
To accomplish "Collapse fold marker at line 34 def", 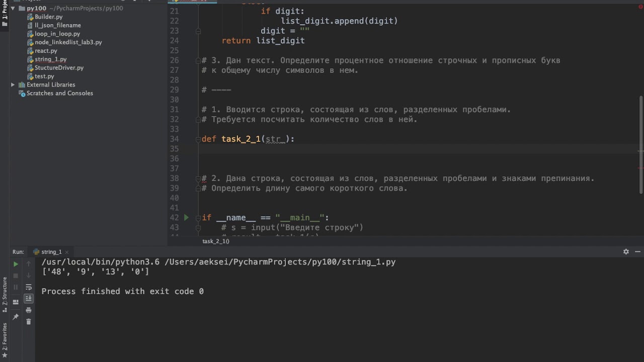I will point(198,139).
